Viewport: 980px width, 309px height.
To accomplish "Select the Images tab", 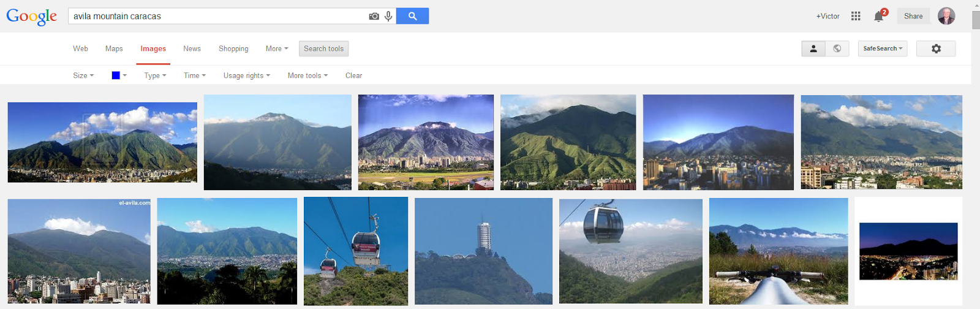I will [x=153, y=48].
